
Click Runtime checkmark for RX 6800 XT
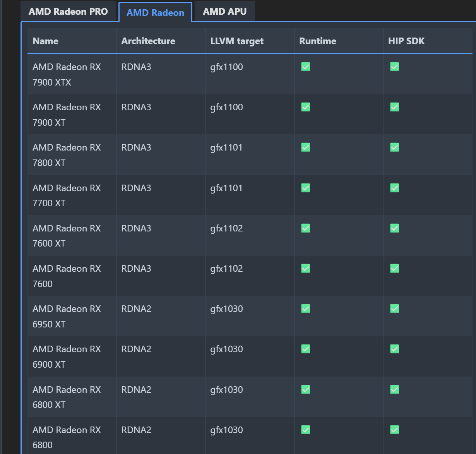(x=305, y=389)
